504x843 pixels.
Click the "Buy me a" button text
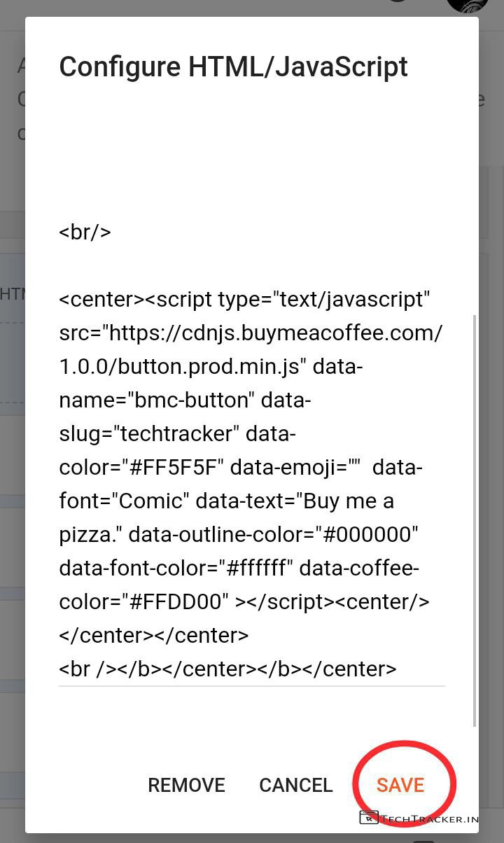click(x=346, y=501)
